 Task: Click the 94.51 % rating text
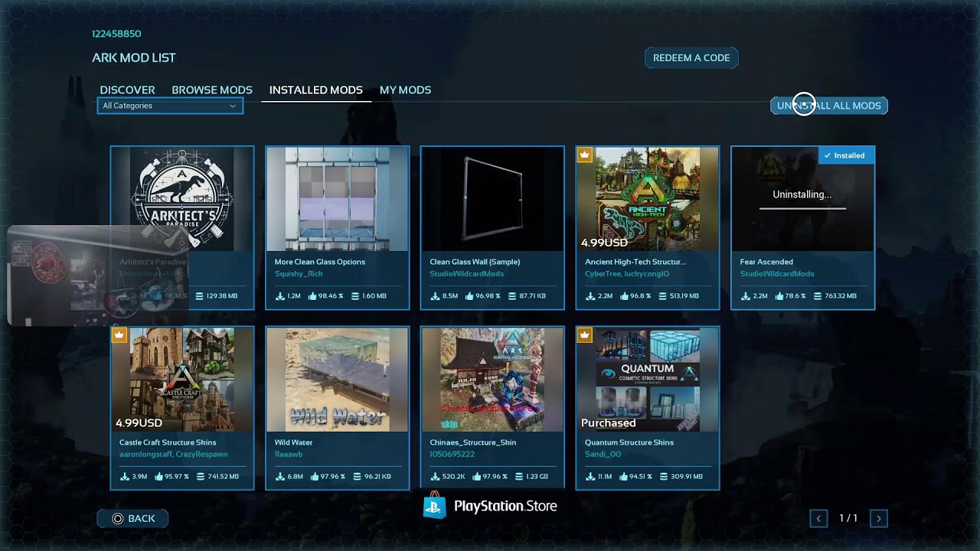[x=639, y=477]
